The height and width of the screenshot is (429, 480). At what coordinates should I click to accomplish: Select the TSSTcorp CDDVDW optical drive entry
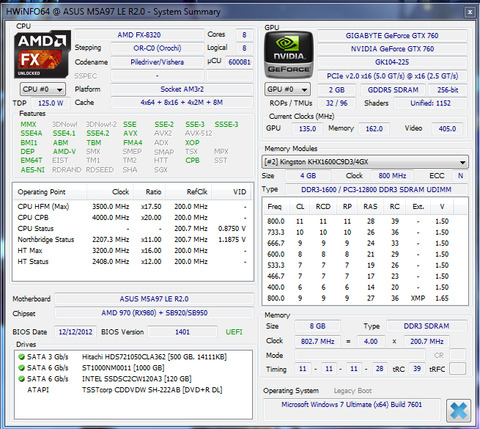(x=133, y=390)
